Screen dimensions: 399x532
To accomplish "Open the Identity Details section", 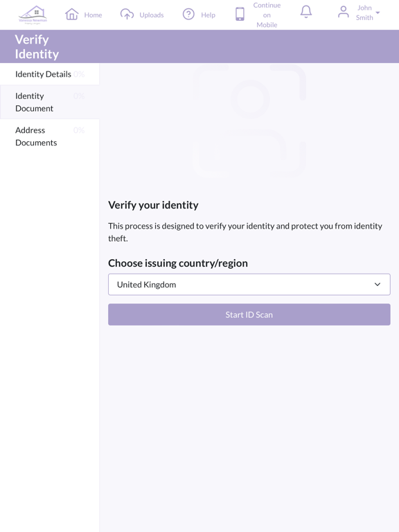I will (x=50, y=74).
